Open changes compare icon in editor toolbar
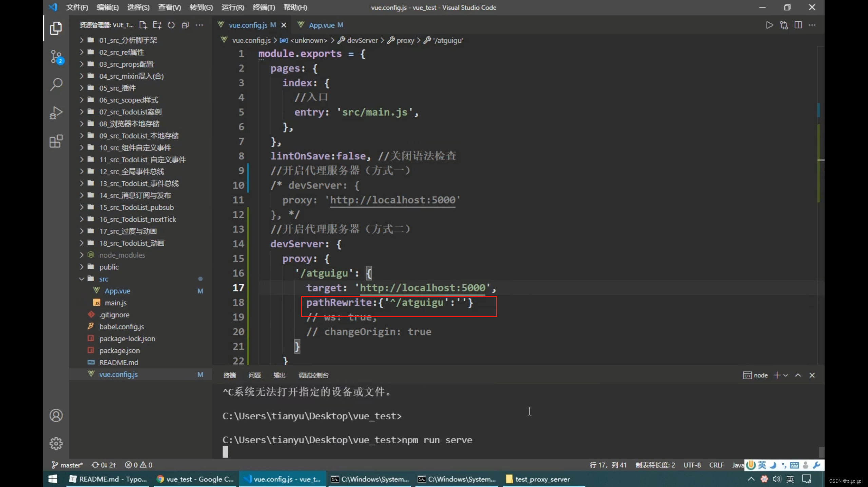868x487 pixels. (784, 25)
